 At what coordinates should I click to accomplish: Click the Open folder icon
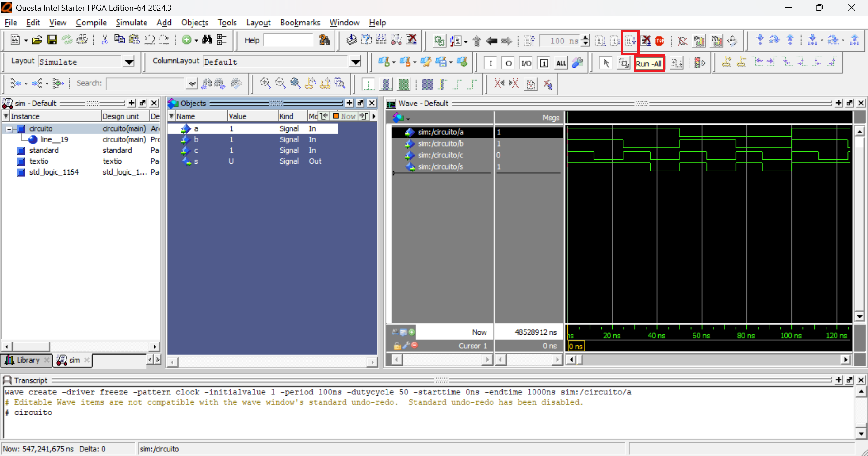tap(37, 40)
